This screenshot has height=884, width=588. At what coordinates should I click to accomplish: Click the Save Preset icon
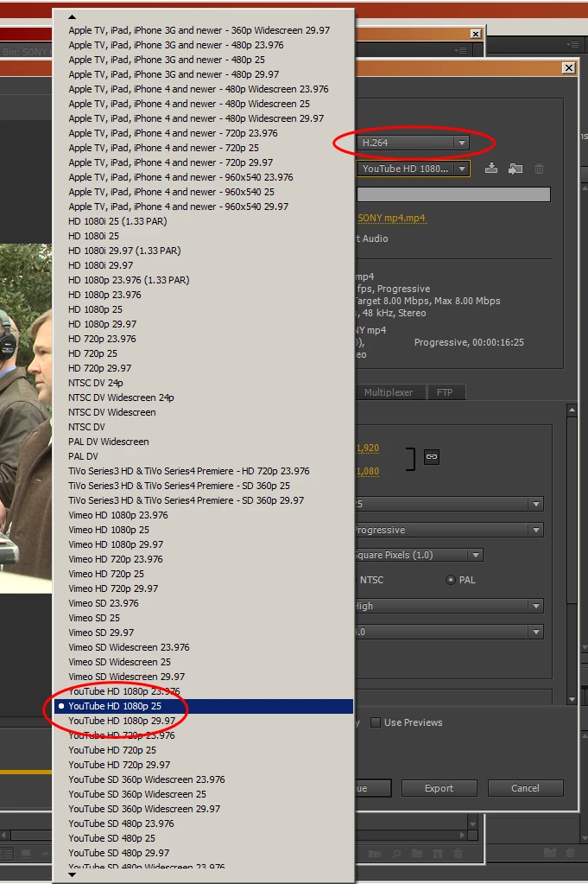491,168
